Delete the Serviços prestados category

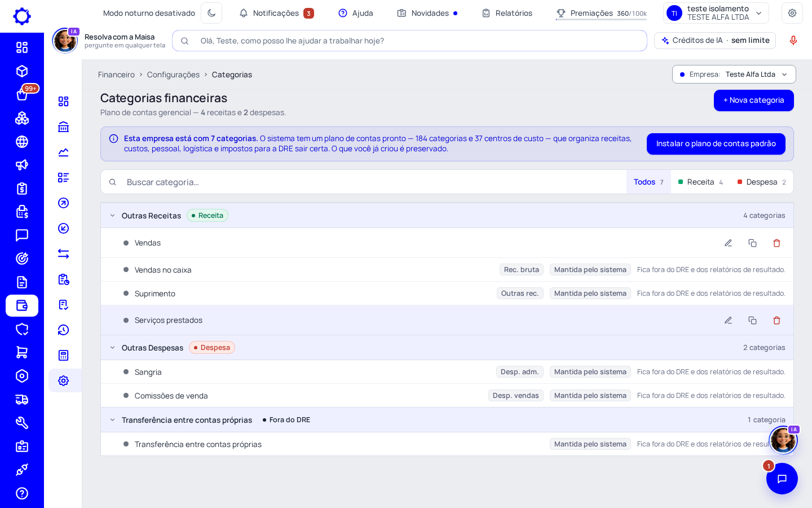[776, 320]
